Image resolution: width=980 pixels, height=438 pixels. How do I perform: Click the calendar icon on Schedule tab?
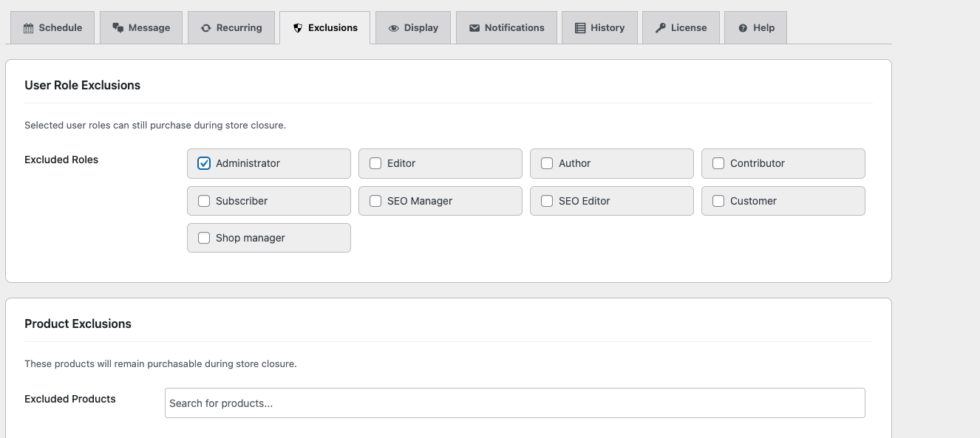coord(29,28)
